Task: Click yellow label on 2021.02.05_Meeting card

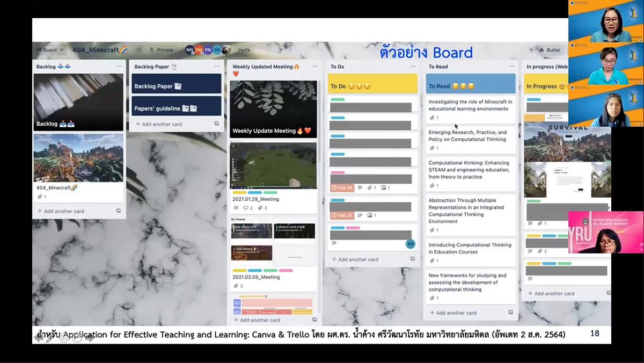Action: coord(239,270)
